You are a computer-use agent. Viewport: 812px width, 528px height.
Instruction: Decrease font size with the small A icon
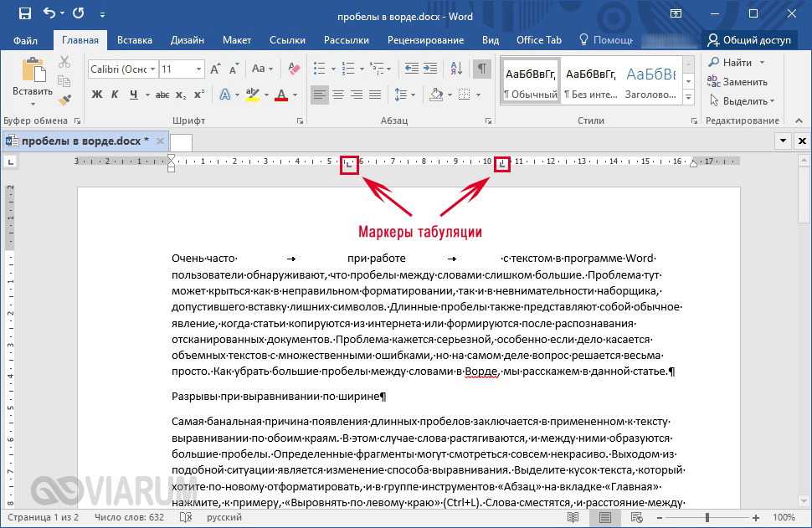click(234, 69)
